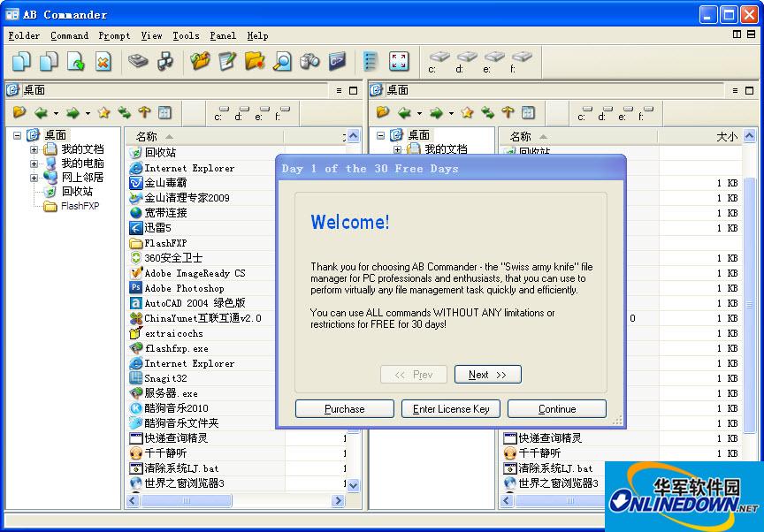Click the left panel Forward arrow
The image size is (764, 532).
(73, 113)
